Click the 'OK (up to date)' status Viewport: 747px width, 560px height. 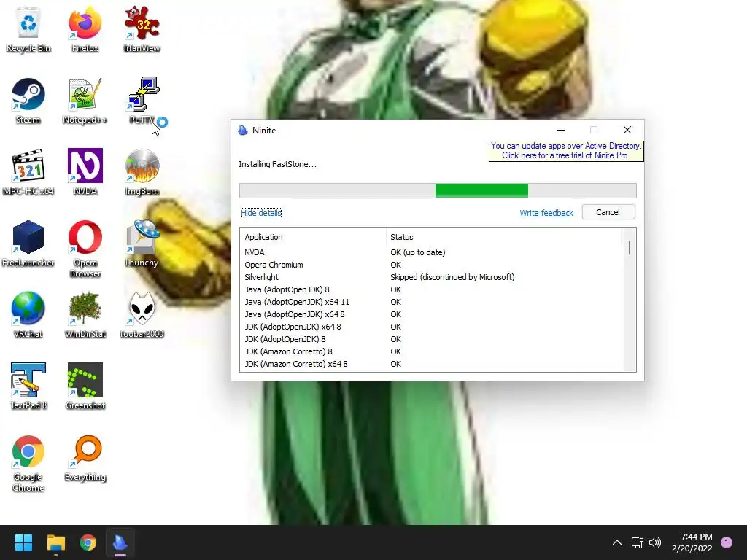(418, 252)
